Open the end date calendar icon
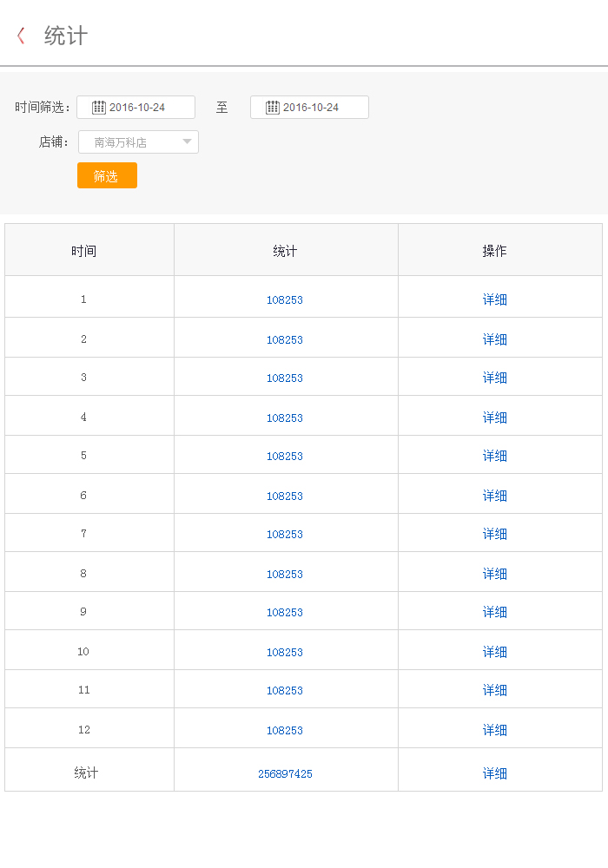 [x=273, y=108]
